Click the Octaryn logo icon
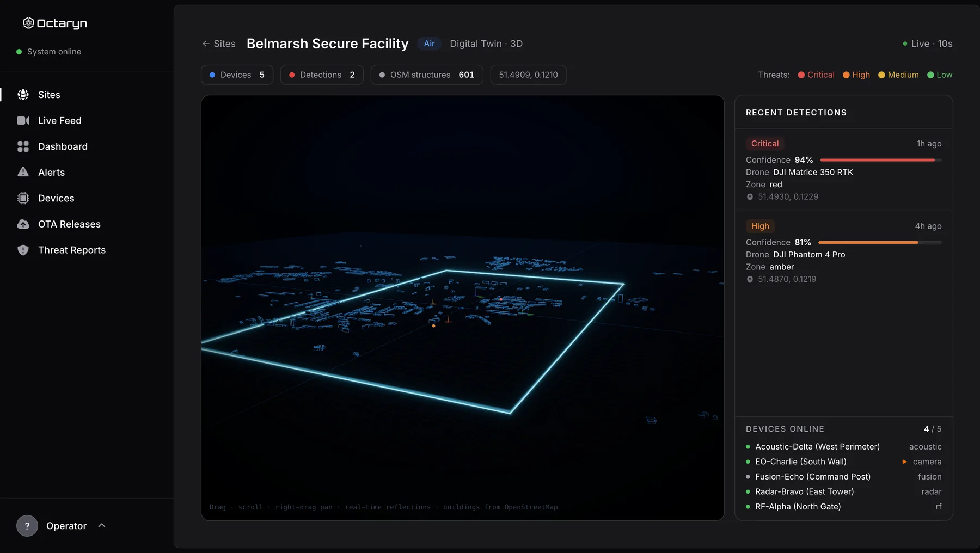The width and height of the screenshot is (980, 553). pyautogui.click(x=28, y=23)
